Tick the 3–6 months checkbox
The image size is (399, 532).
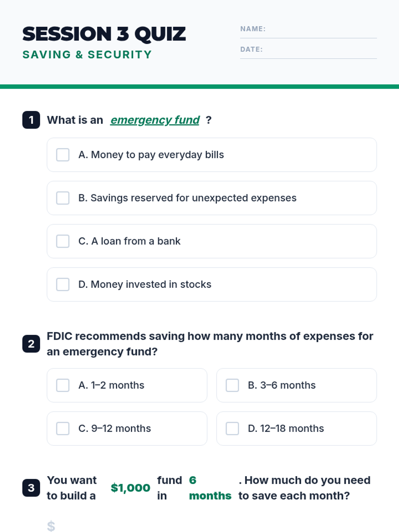click(x=232, y=385)
